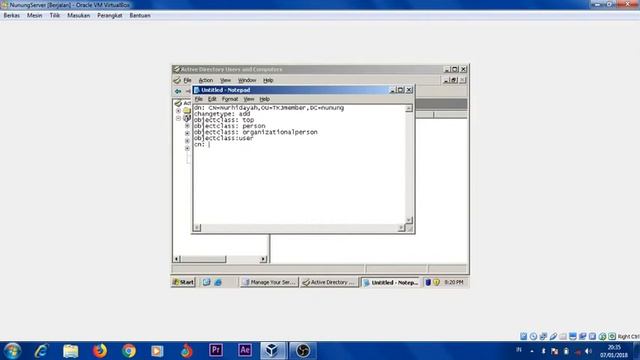Switch to VirtualBox taskbar icon
The width and height of the screenshot is (640, 360).
pyautogui.click(x=273, y=351)
